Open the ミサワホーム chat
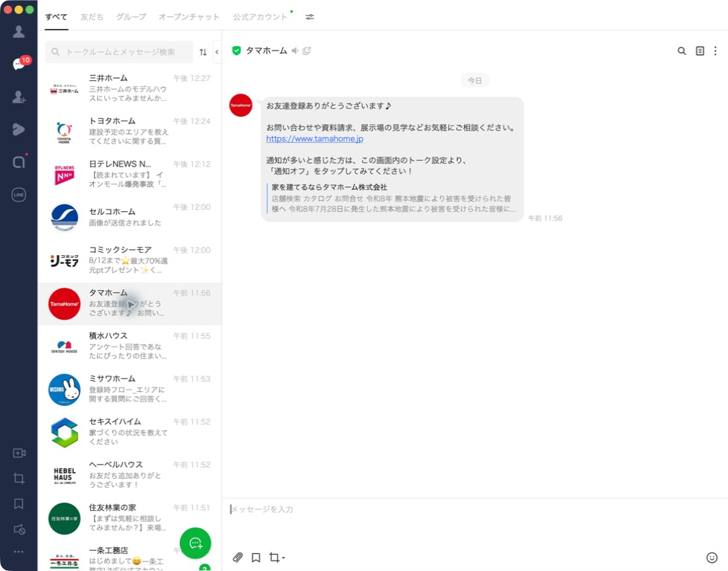The height and width of the screenshot is (571, 728). pyautogui.click(x=129, y=389)
